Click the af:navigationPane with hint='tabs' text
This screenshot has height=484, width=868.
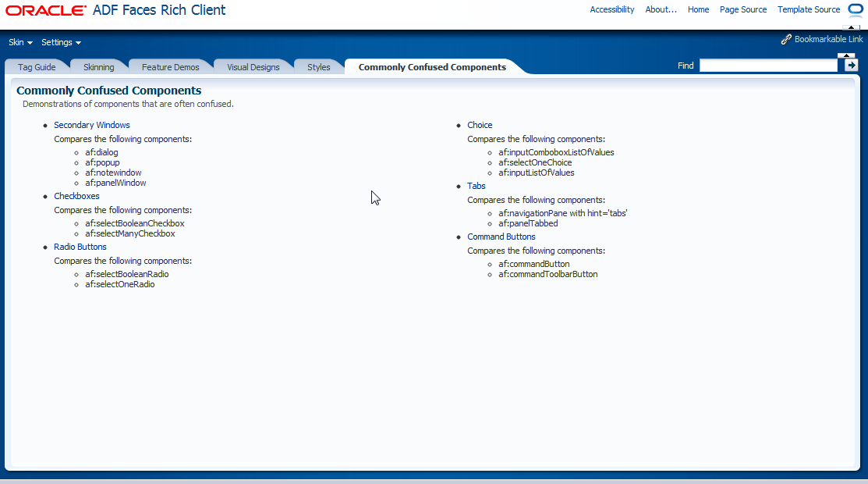pyautogui.click(x=562, y=213)
